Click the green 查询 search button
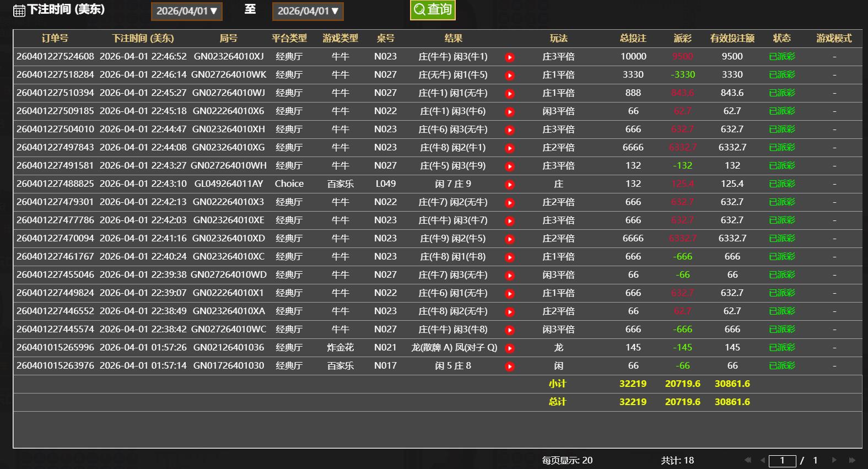 pyautogui.click(x=433, y=9)
